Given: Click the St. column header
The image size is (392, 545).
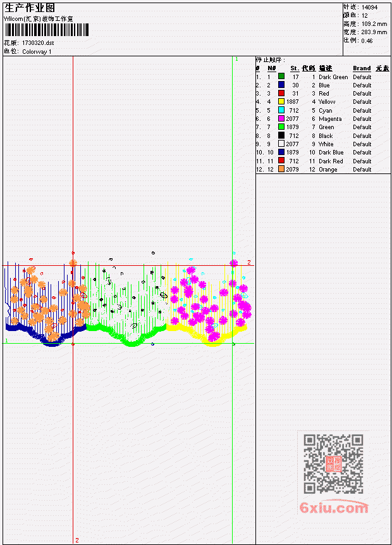Looking at the screenshot, I should pyautogui.click(x=295, y=68).
